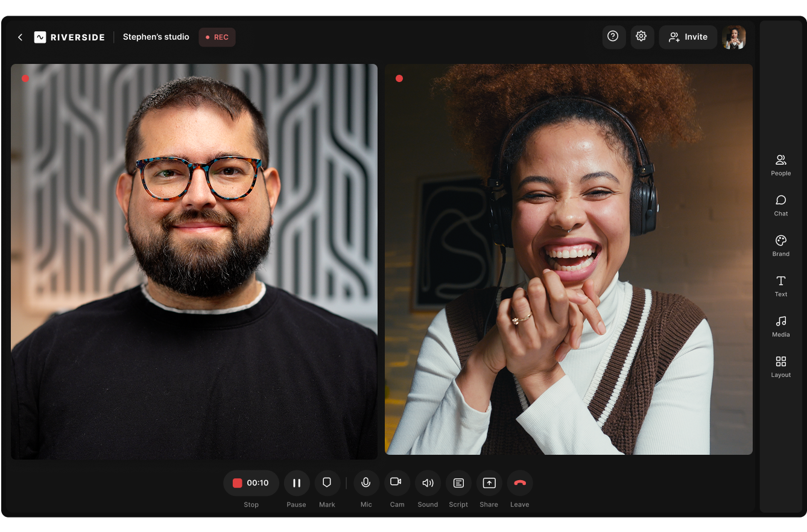The image size is (807, 532).
Task: Open the profile avatar menu
Action: click(x=734, y=37)
